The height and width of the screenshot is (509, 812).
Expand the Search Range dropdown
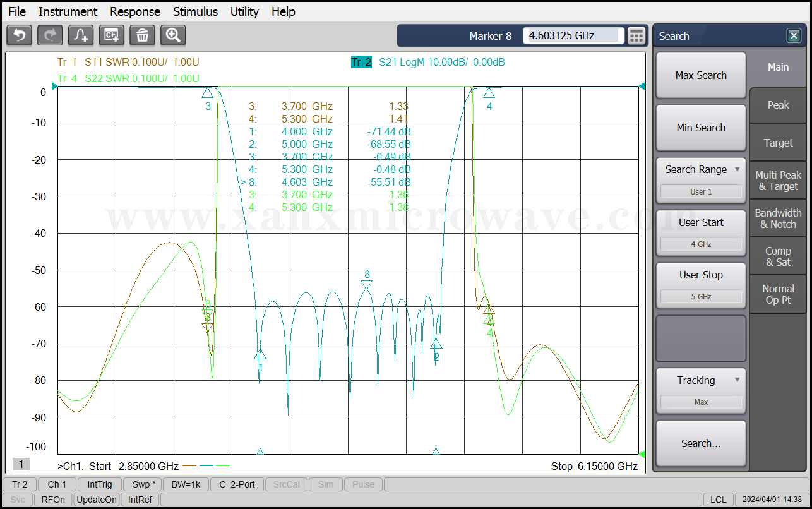click(701, 169)
